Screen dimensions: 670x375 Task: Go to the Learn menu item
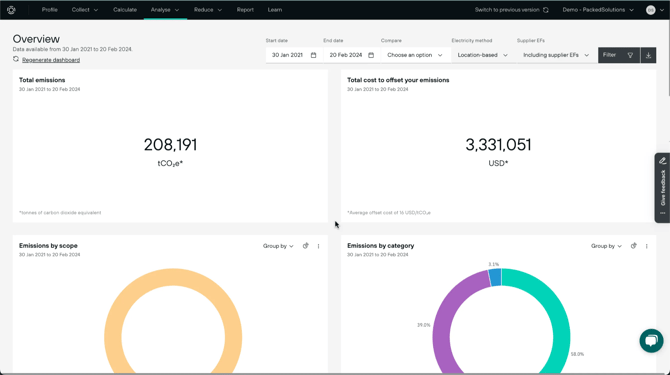(275, 10)
